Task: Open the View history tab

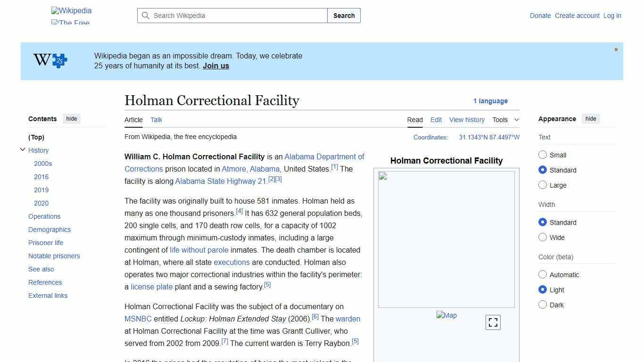Action: [467, 120]
